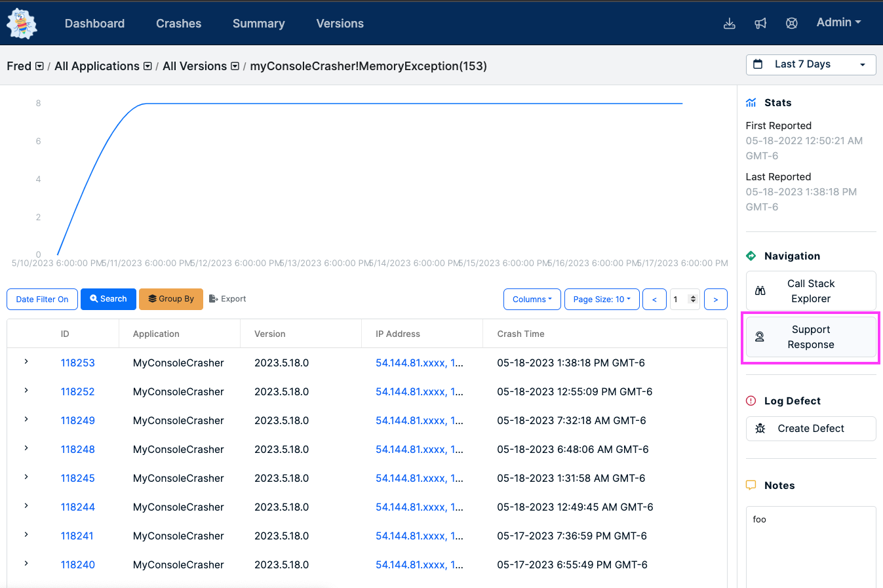883x588 pixels.
Task: Open crash ID 118252 link
Action: click(77, 392)
